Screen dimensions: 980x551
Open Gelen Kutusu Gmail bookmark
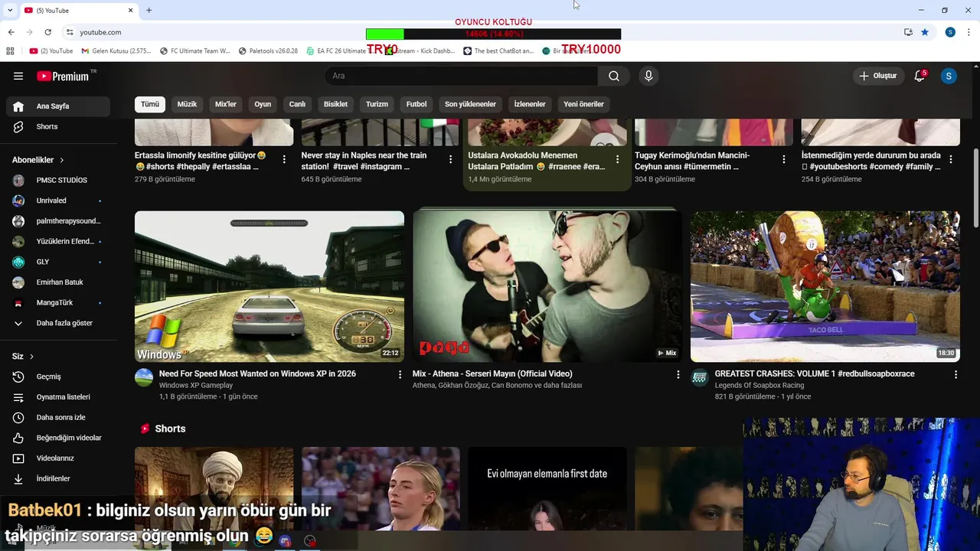pyautogui.click(x=116, y=51)
